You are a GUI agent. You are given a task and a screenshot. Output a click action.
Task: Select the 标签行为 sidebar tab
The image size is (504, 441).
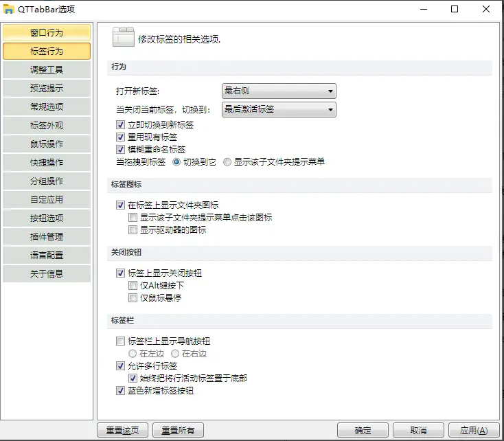point(47,51)
